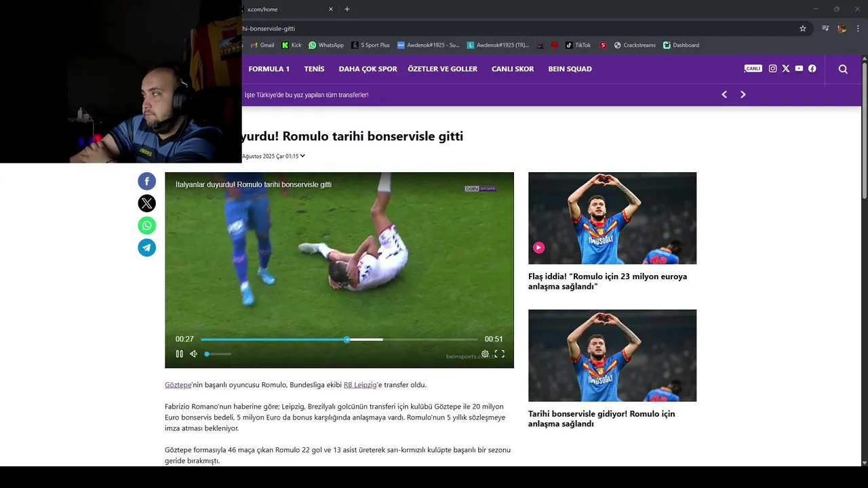Open Chrome three-dot menu

[859, 28]
